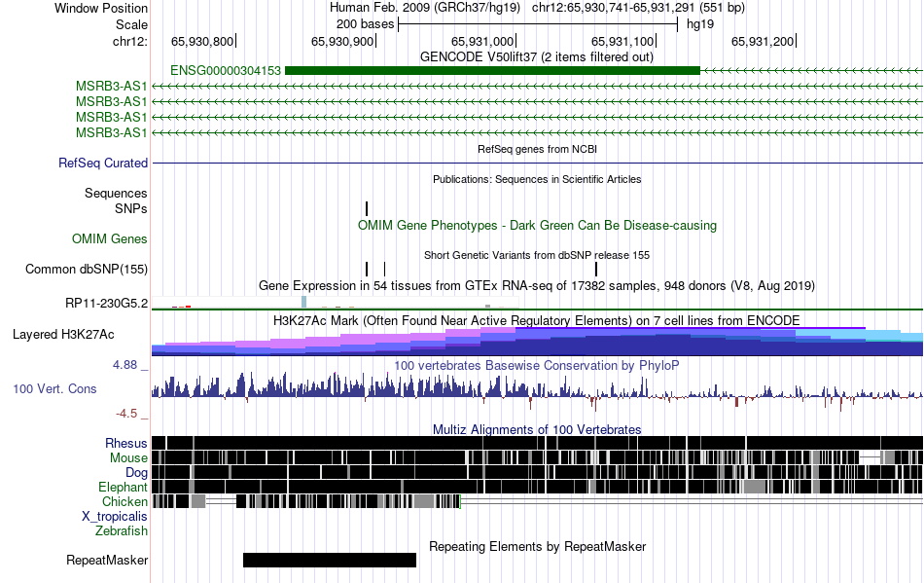Select the X_tropicalis alignment row label
924x583 pixels.
pyautogui.click(x=115, y=517)
